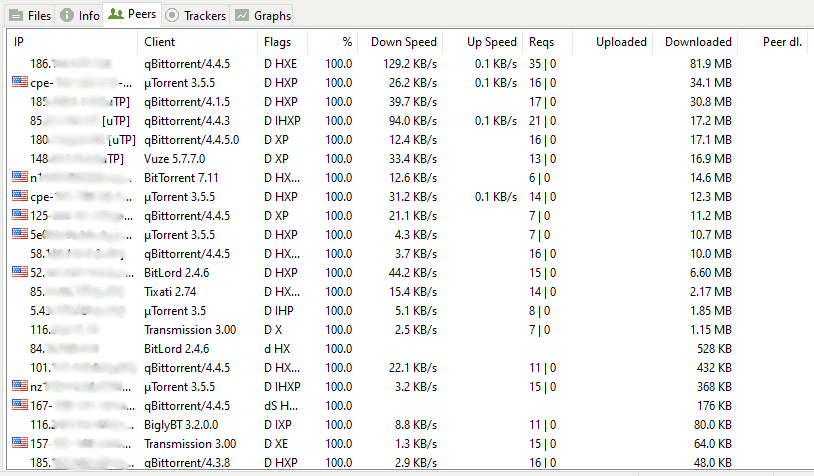Click the 6.60 MB downloaded value

(710, 273)
